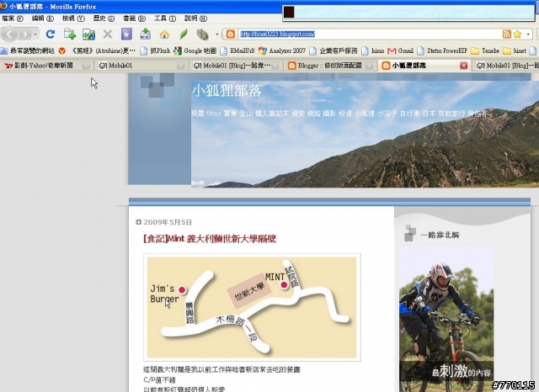Click into the address bar URL field
Image resolution: width=539 pixels, height=392 pixels.
(370, 34)
